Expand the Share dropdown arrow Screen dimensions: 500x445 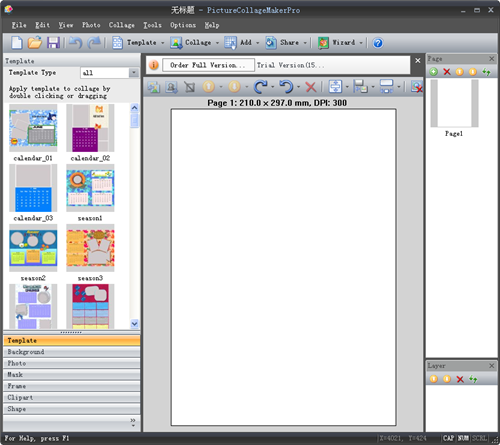[305, 43]
